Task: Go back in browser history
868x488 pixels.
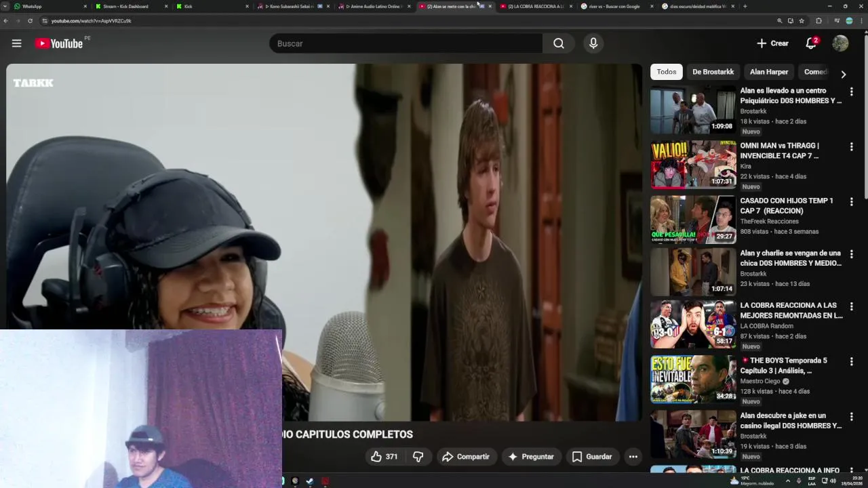Action: (x=6, y=21)
